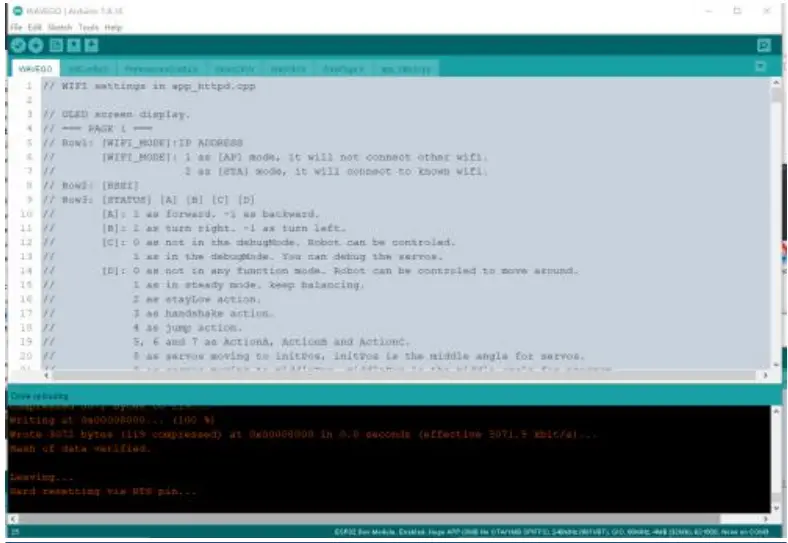Click the console horizontal scrollbar thumb

369,518
